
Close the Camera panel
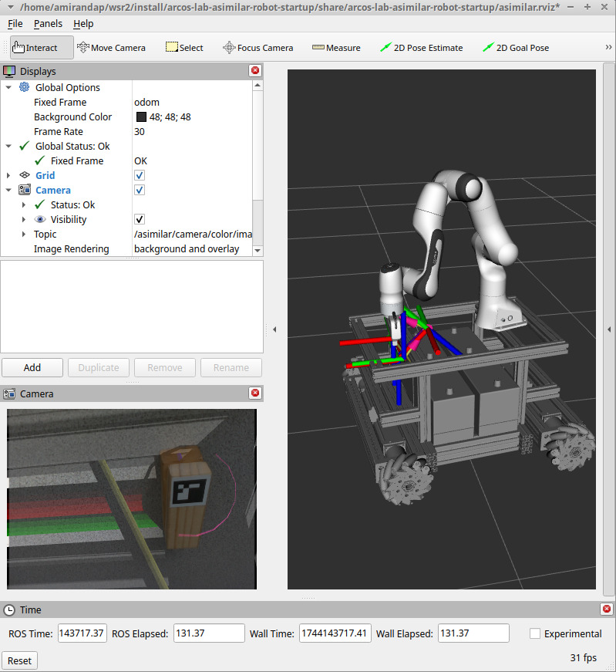(255, 393)
